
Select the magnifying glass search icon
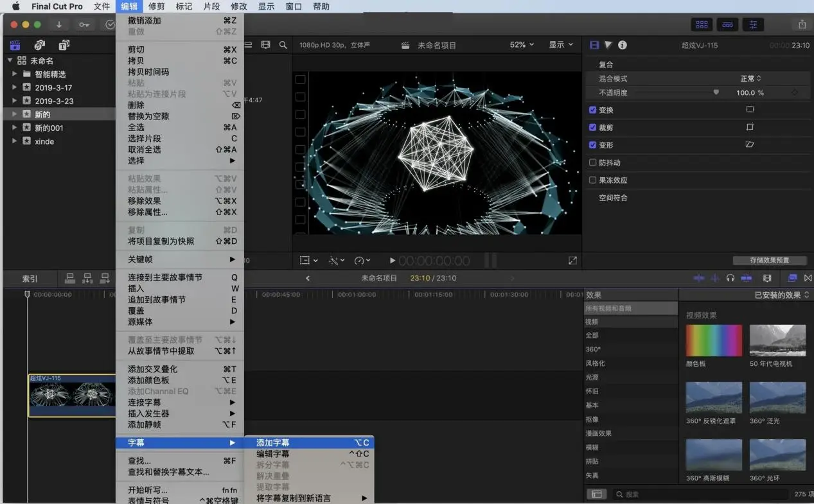point(283,45)
